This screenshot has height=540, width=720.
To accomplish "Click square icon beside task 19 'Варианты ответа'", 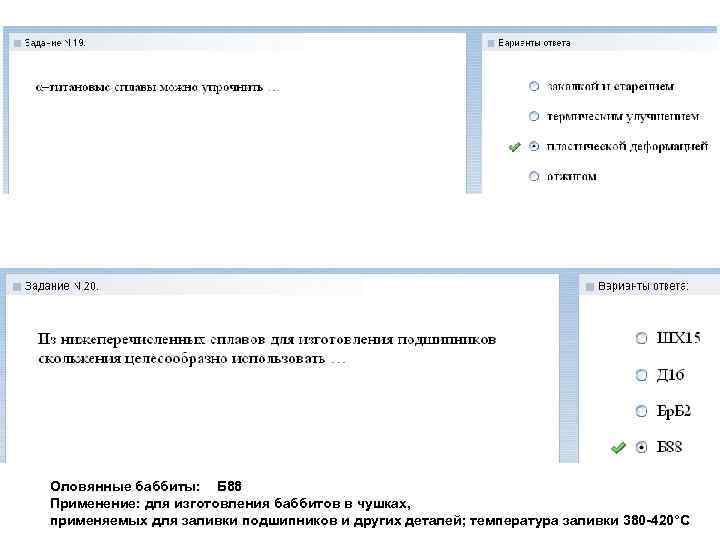I will [x=490, y=43].
